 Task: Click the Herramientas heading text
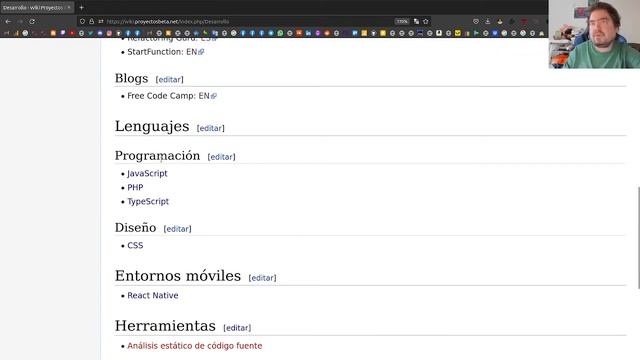coord(165,326)
